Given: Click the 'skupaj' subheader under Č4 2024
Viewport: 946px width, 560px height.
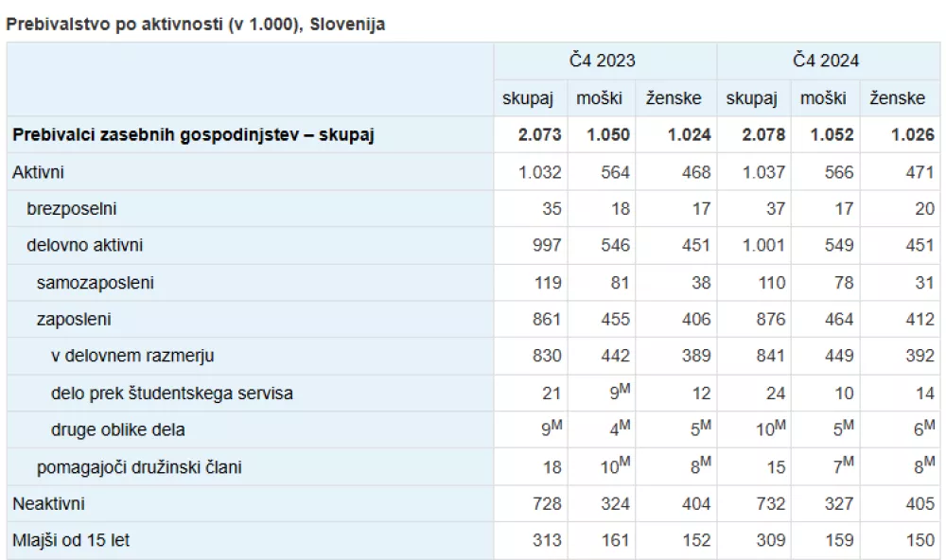Looking at the screenshot, I should pos(751,97).
